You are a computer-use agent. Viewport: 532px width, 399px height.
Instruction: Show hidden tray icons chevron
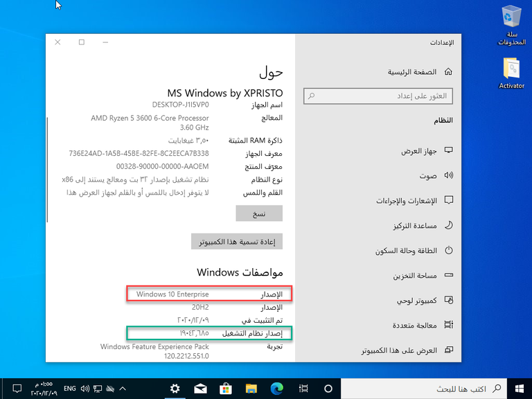[123, 389]
